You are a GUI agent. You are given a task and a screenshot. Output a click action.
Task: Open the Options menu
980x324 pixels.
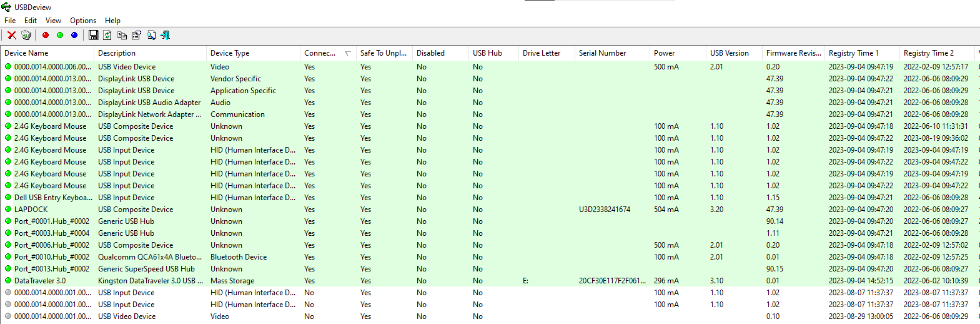point(83,21)
